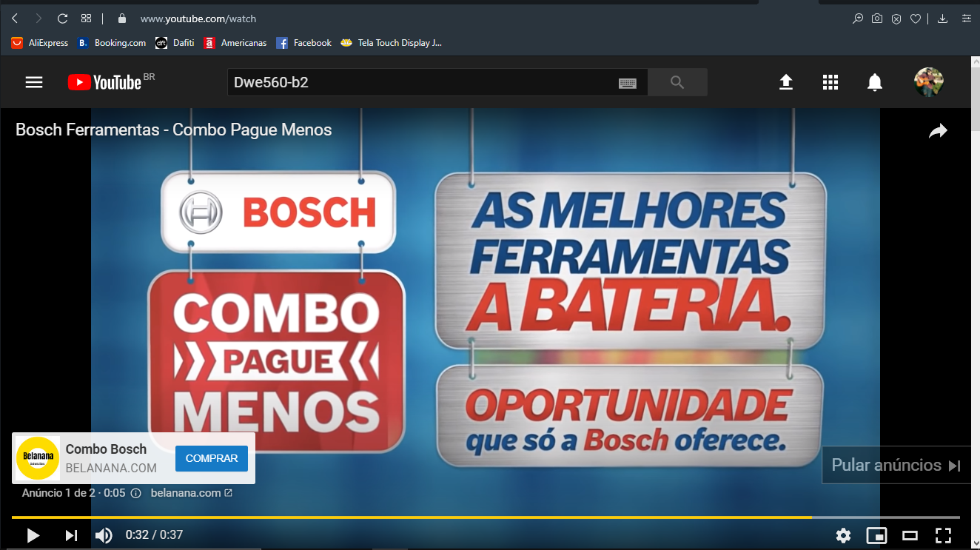
Task: Open ad info circle icon
Action: 135,493
